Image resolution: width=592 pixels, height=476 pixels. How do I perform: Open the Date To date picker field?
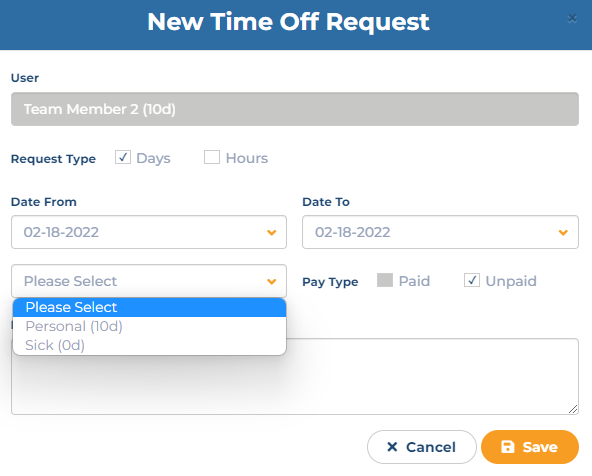point(440,232)
